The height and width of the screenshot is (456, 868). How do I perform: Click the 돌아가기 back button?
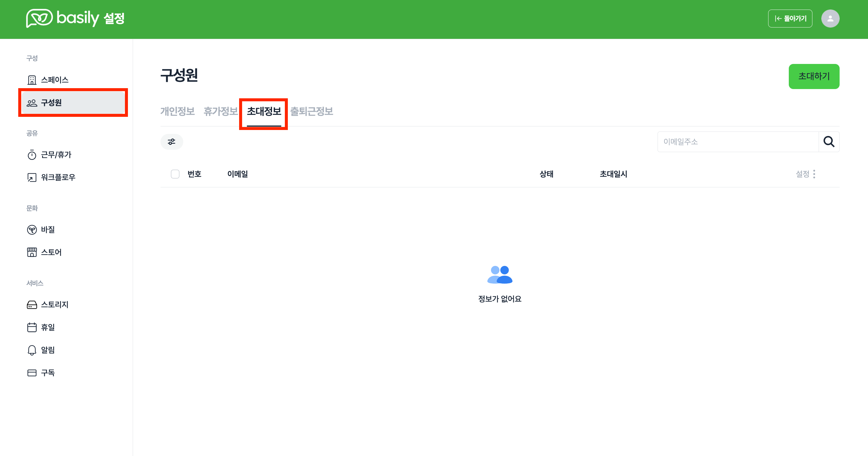coord(790,19)
